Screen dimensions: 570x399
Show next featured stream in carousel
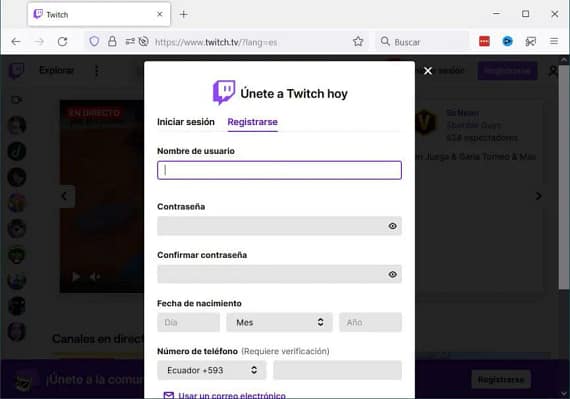(x=539, y=196)
